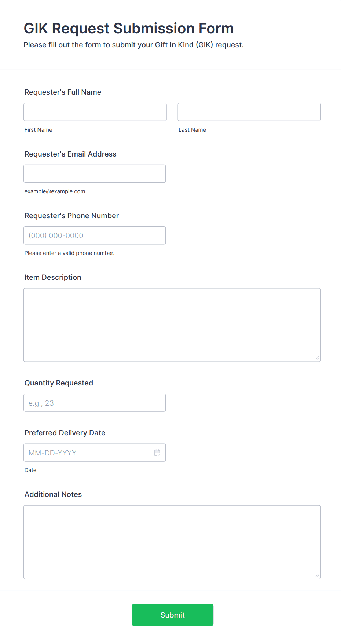Submit the GIK request form

pyautogui.click(x=172, y=615)
